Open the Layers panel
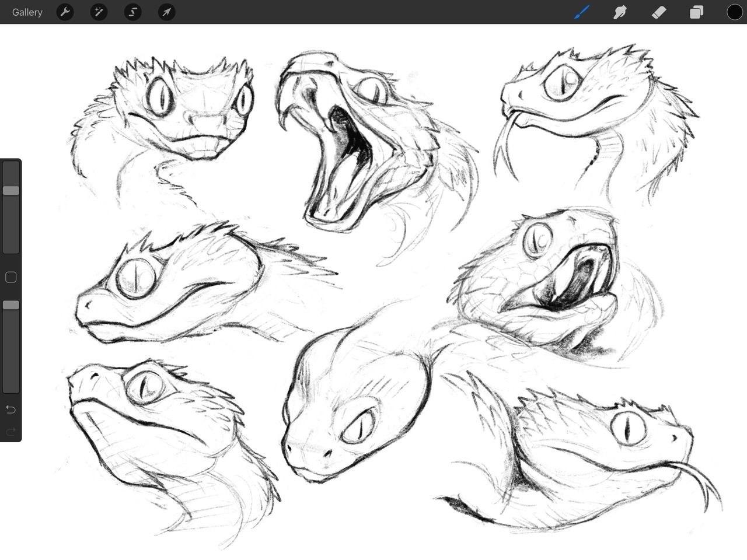Image resolution: width=747 pixels, height=560 pixels. click(696, 12)
